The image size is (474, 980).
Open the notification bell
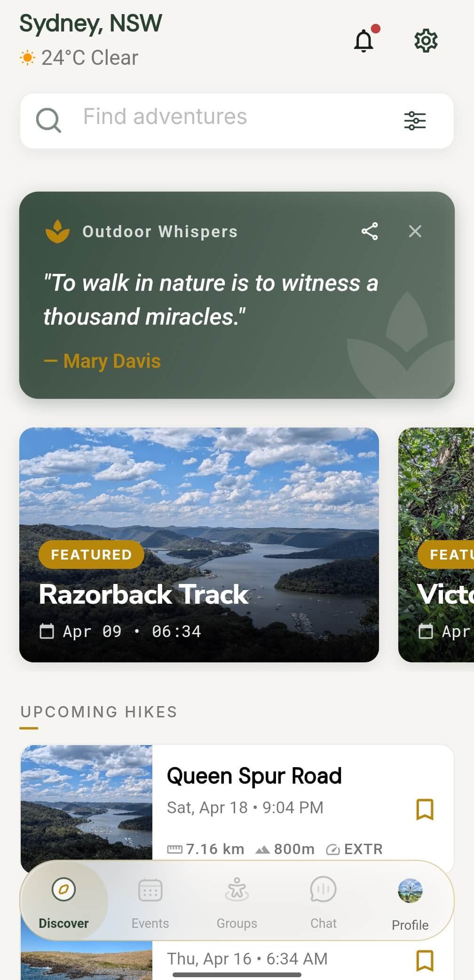click(x=363, y=41)
